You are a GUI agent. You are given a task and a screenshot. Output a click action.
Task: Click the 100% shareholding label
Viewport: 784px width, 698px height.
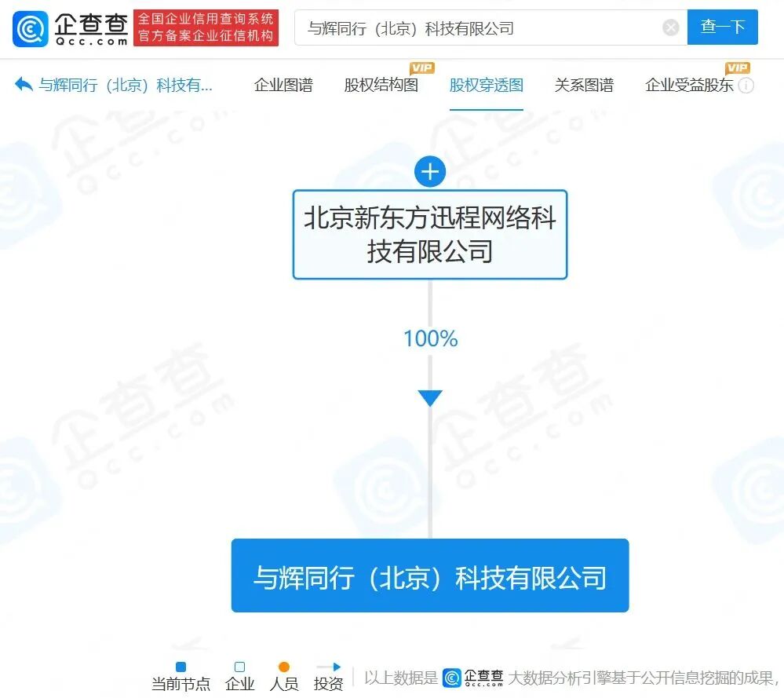point(429,338)
